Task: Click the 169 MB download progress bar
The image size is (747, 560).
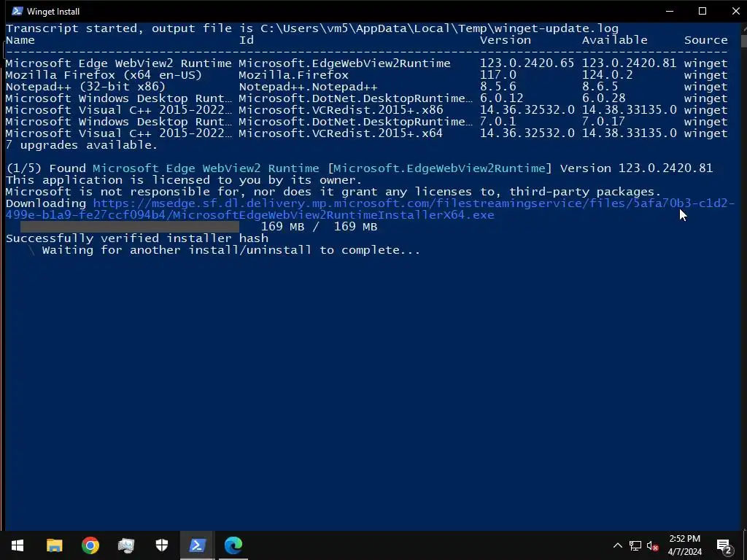Action: tap(130, 227)
